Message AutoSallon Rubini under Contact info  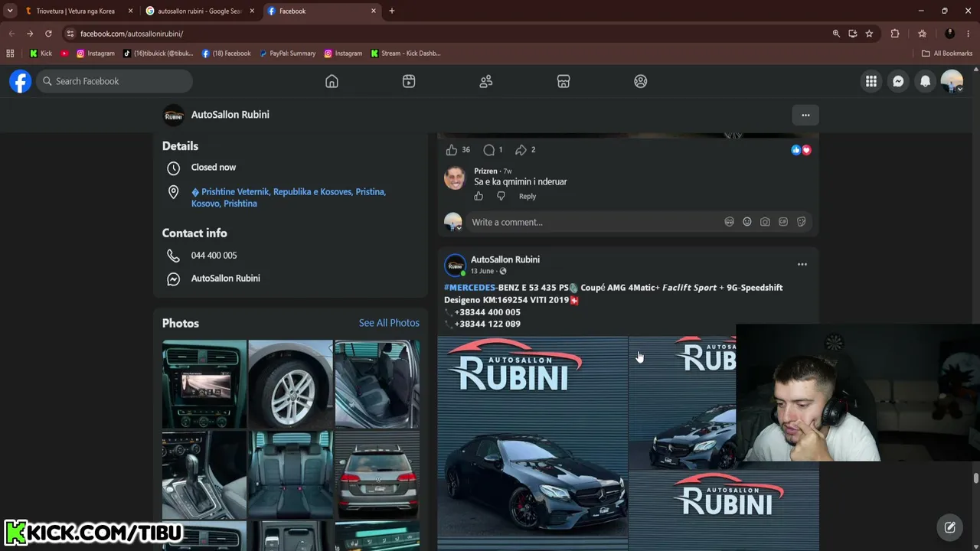[226, 279]
